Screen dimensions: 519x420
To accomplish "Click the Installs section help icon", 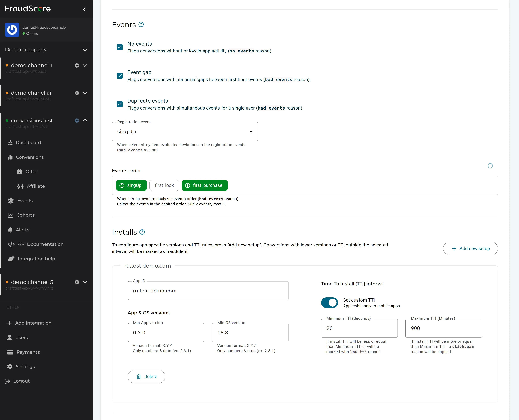I will (x=142, y=232).
